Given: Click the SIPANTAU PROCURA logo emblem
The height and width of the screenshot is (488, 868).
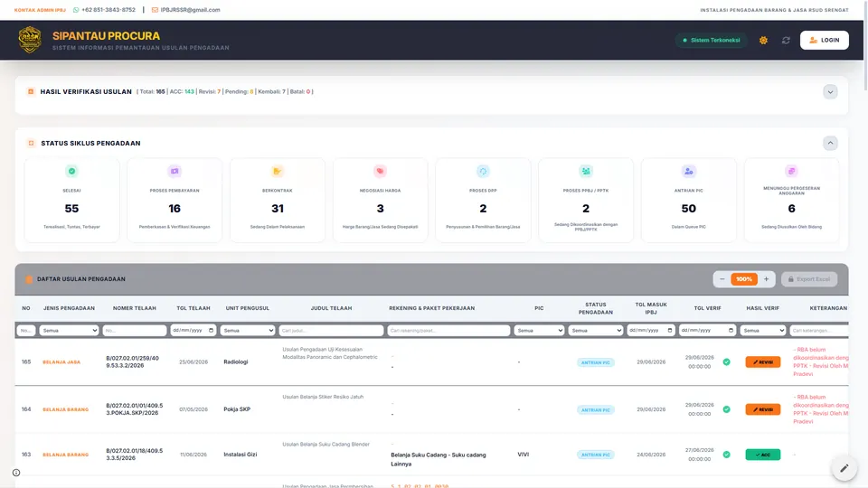Looking at the screenshot, I should click(x=30, y=40).
